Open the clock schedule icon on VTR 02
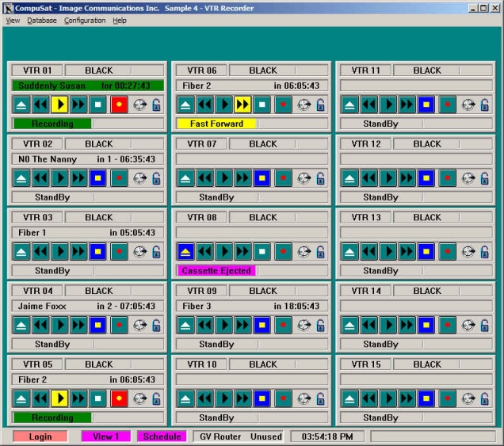 tap(139, 178)
